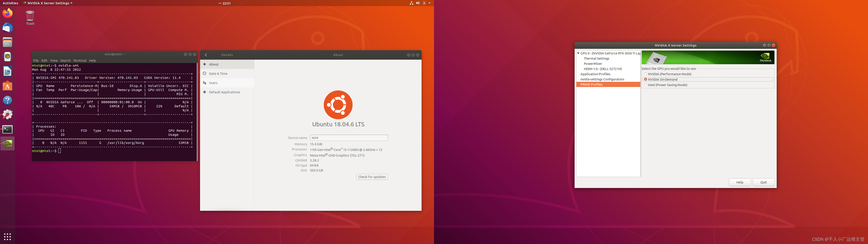Open NVIDIA X Server Settings app menu
Screen dimensions: 868x244
coord(48,3)
